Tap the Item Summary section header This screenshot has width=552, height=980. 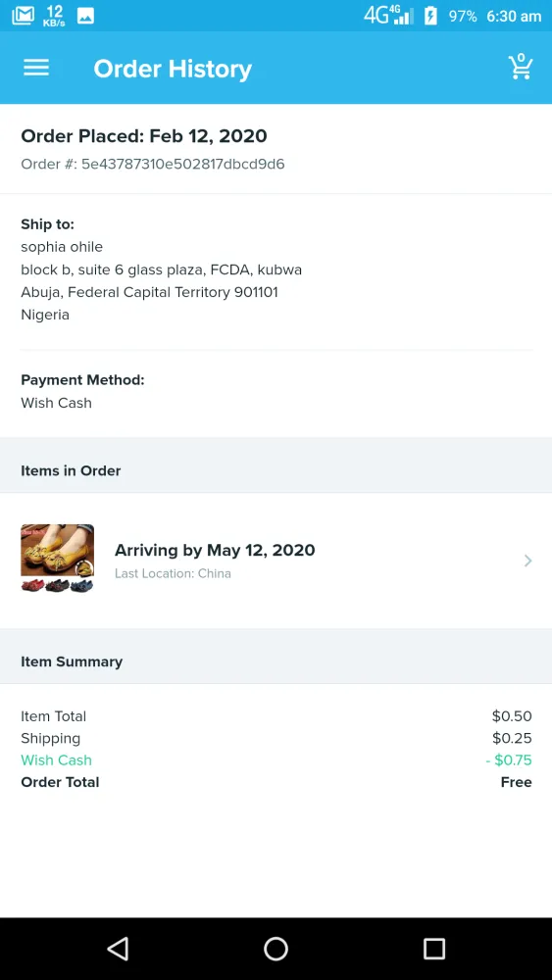(x=72, y=661)
